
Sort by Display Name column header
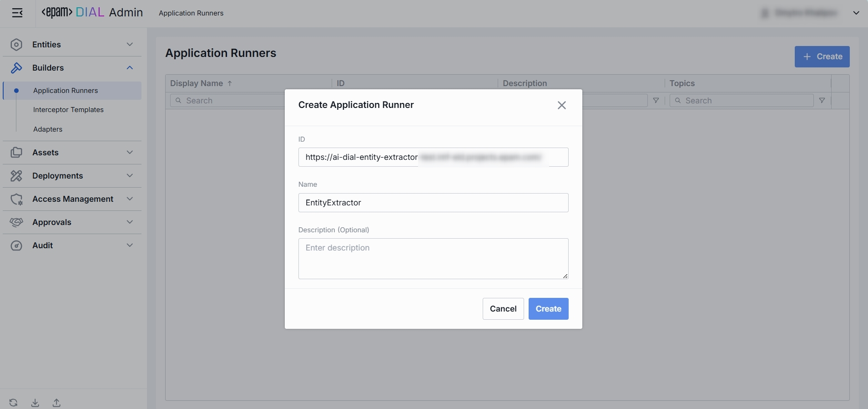[x=197, y=83]
